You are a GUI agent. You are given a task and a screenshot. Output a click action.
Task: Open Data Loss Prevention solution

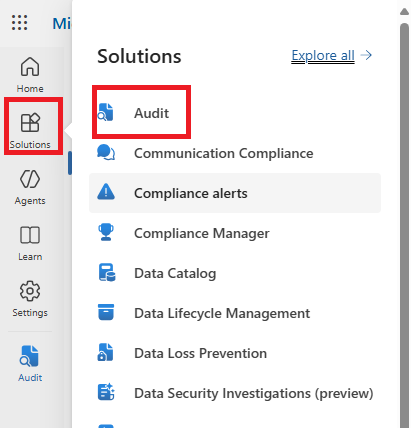[x=200, y=353]
